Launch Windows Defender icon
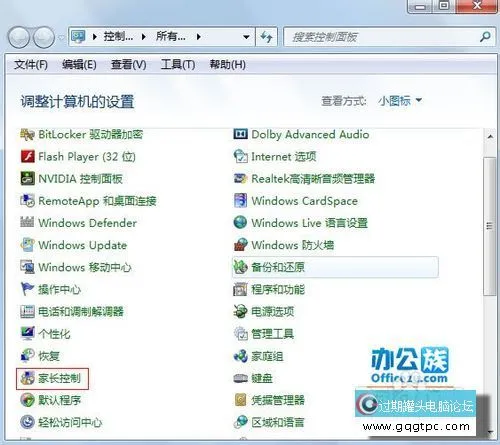Viewport: 500px width, 445px height. coord(27,223)
